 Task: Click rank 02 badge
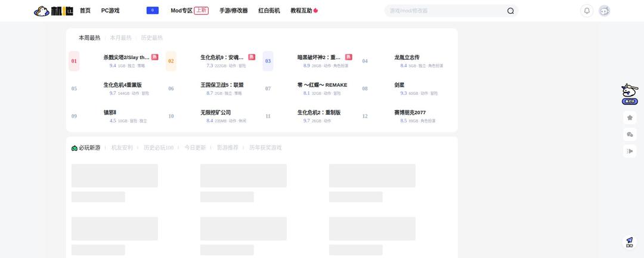pyautogui.click(x=171, y=62)
